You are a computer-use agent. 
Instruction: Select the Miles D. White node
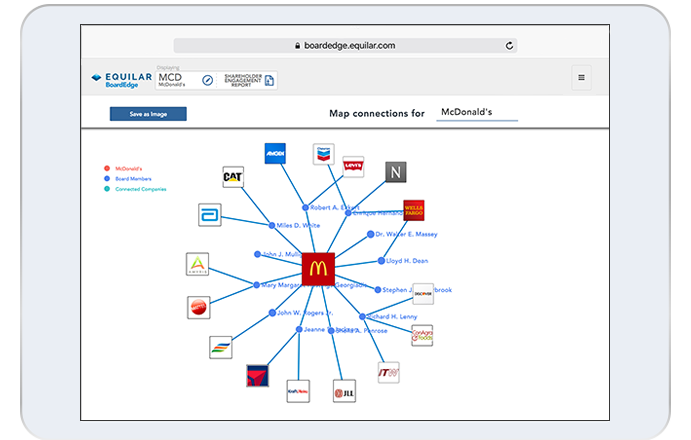272,225
